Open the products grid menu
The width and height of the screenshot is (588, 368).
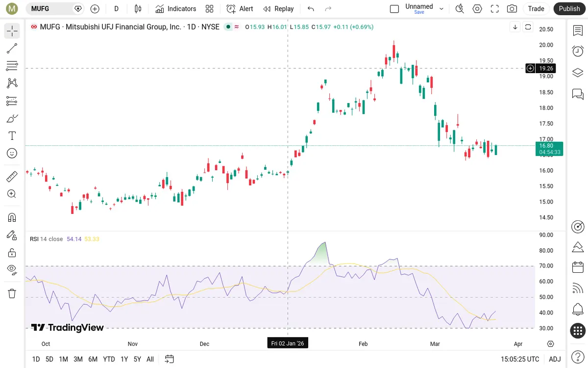pyautogui.click(x=578, y=331)
